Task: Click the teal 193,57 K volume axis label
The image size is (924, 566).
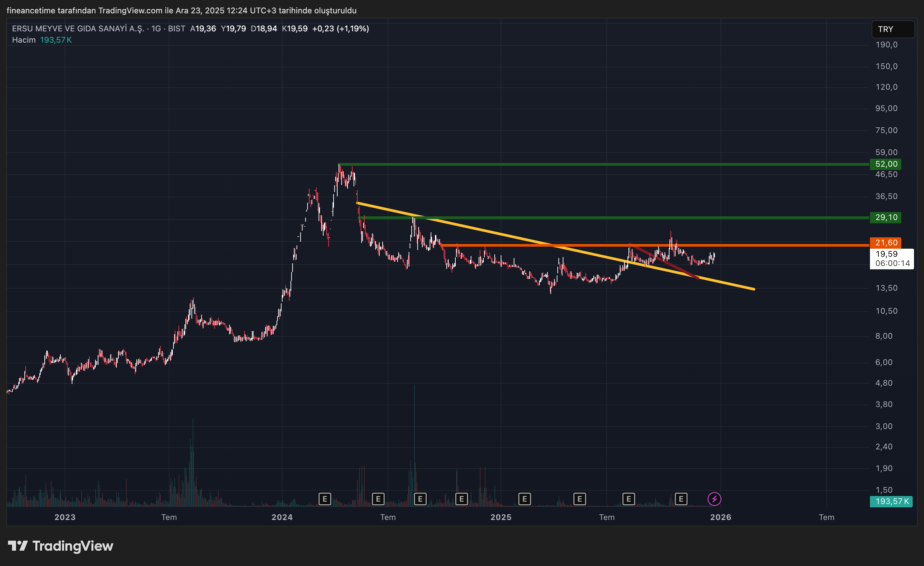Action: coord(891,501)
